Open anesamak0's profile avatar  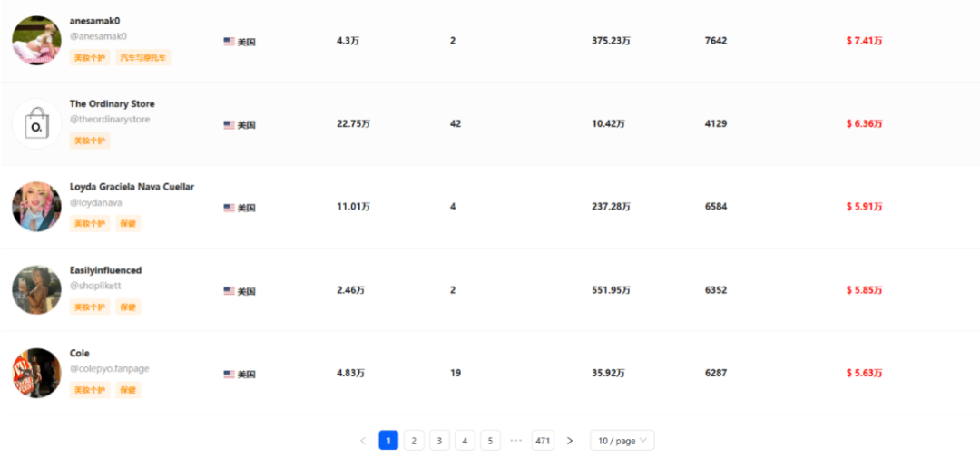[x=37, y=41]
